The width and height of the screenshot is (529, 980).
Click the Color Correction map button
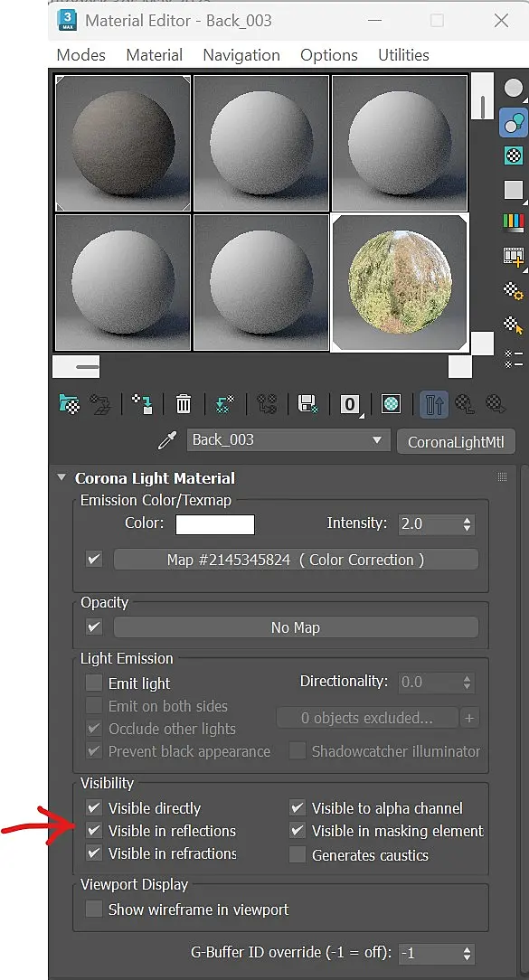click(x=296, y=560)
